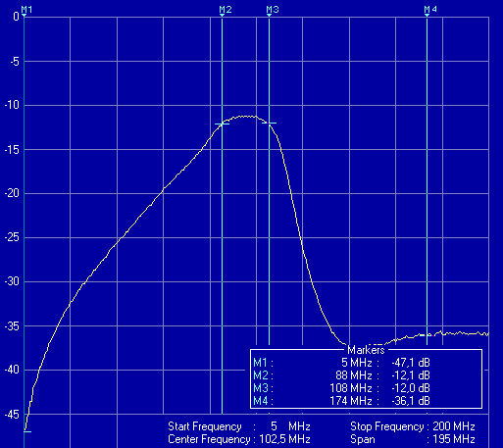The width and height of the screenshot is (503, 448).
Task: Click the -10 label on vertical axis
Action: point(12,105)
